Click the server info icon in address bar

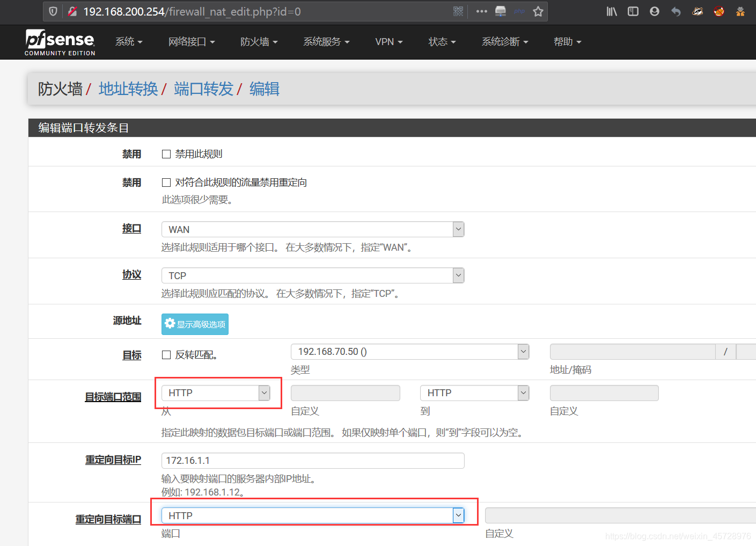pos(501,11)
